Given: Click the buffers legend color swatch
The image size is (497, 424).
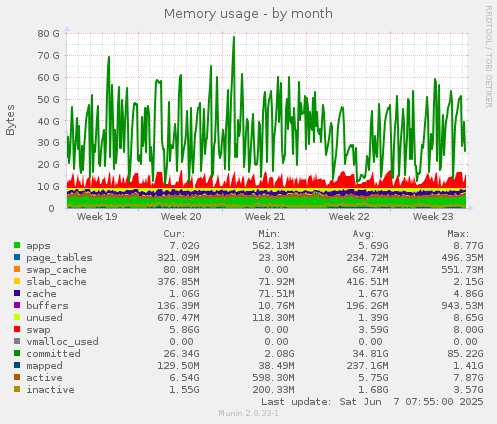Looking at the screenshot, I should coord(17,305).
